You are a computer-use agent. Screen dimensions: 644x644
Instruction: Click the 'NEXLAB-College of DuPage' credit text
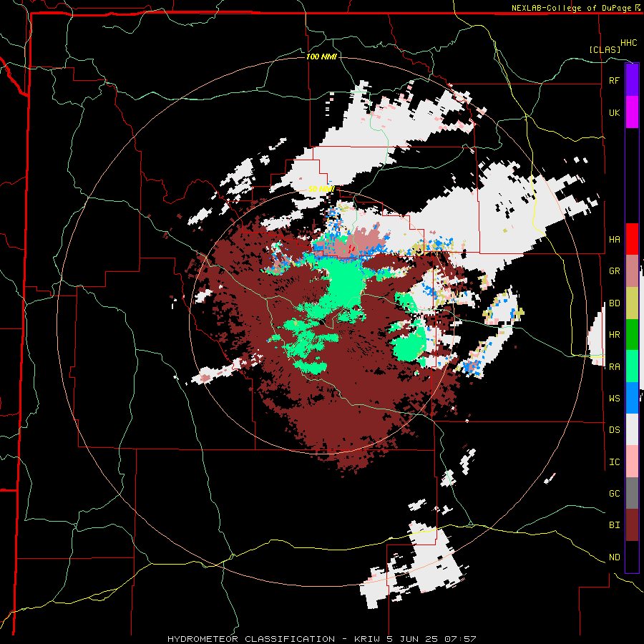coord(571,8)
